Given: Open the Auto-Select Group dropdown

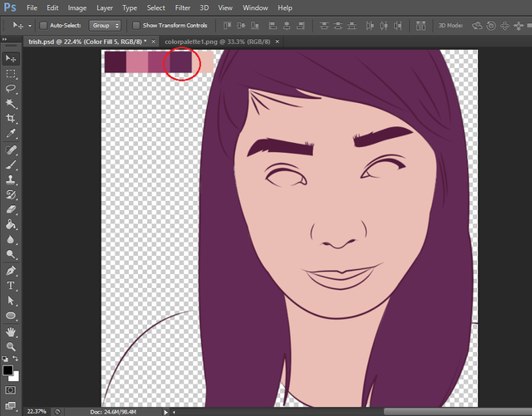Looking at the screenshot, I should click(106, 26).
